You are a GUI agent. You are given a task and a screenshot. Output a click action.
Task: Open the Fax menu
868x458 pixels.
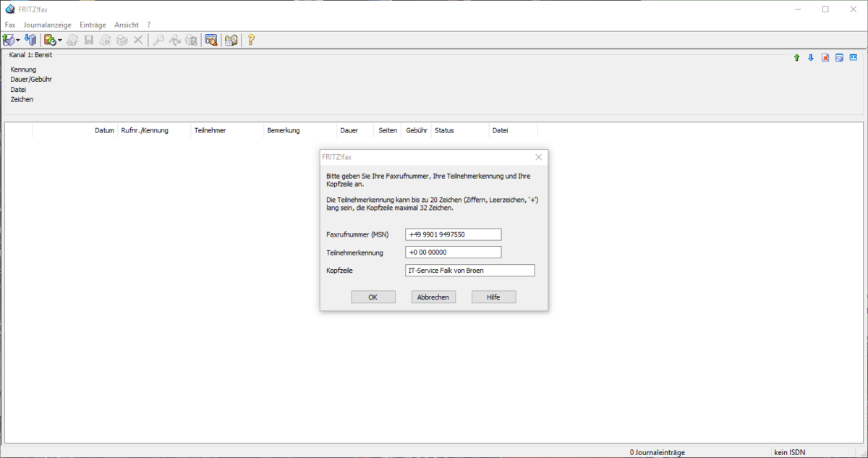[x=10, y=25]
